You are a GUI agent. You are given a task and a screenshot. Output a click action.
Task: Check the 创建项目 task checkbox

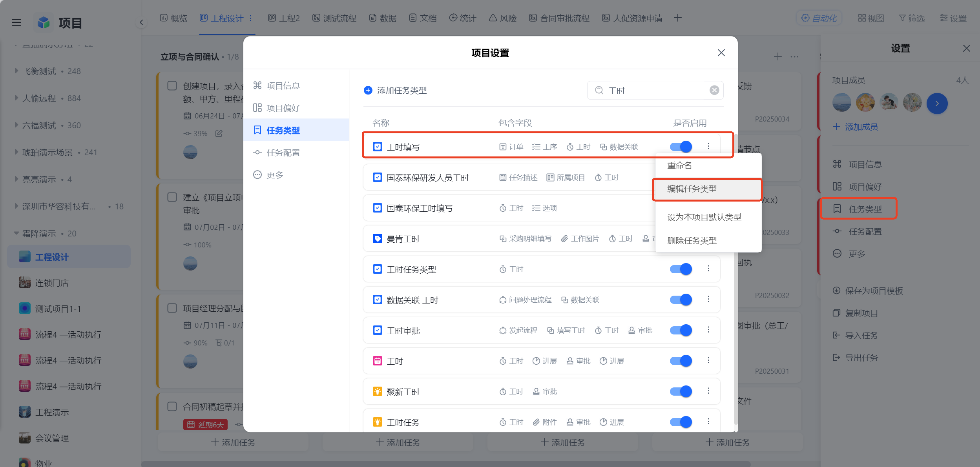172,86
